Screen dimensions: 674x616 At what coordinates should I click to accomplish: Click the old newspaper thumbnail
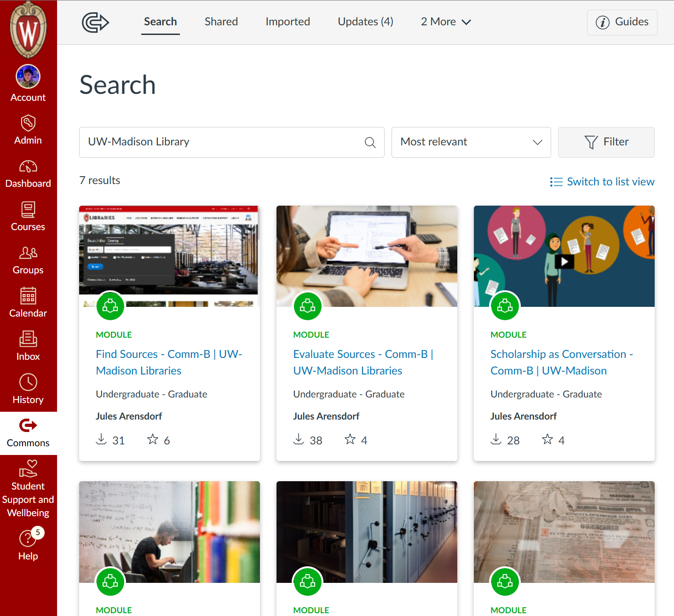564,532
